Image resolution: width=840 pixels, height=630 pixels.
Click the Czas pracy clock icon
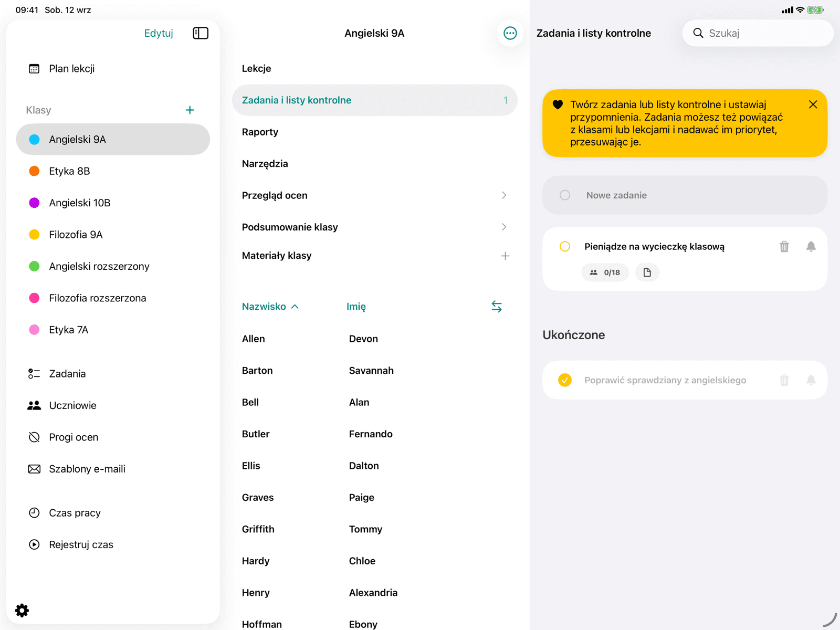34,513
